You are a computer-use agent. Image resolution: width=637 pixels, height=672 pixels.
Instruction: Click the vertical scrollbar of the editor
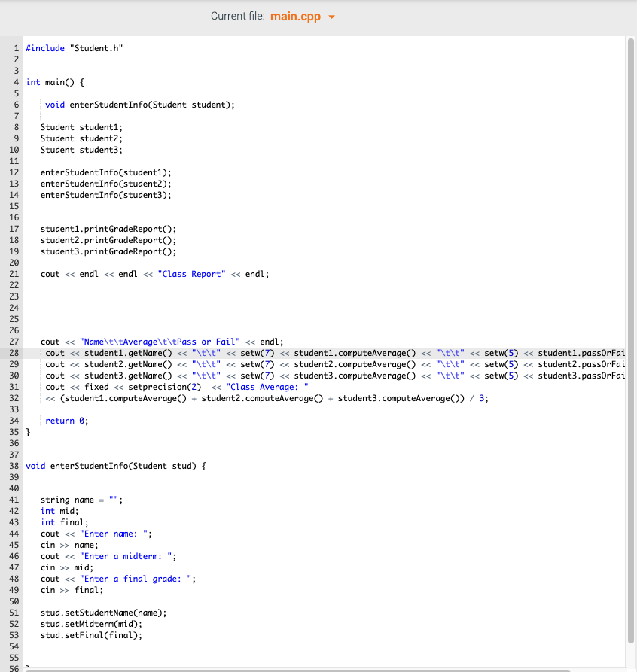click(x=630, y=341)
